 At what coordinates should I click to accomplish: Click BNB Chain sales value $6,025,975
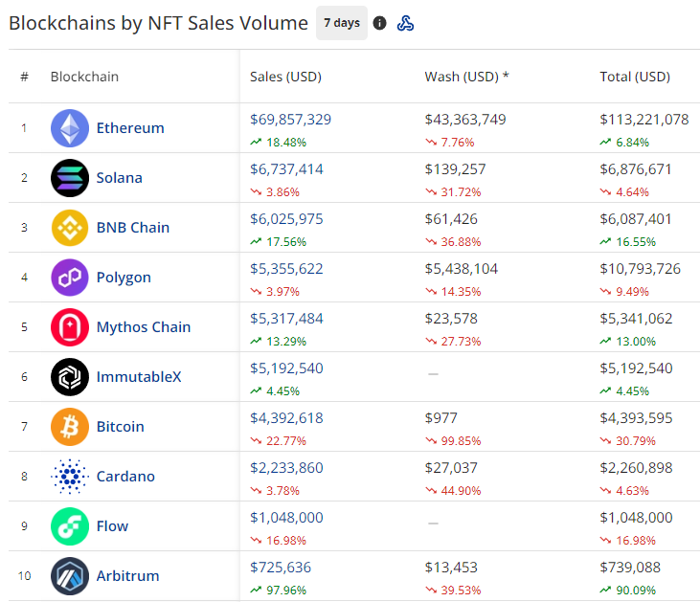coord(286,219)
